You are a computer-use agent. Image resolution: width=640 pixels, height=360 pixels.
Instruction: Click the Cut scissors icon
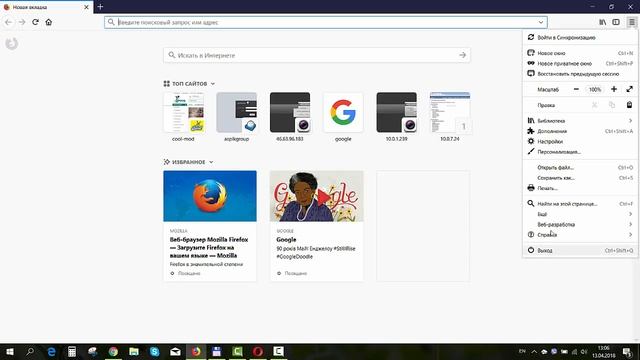click(595, 105)
